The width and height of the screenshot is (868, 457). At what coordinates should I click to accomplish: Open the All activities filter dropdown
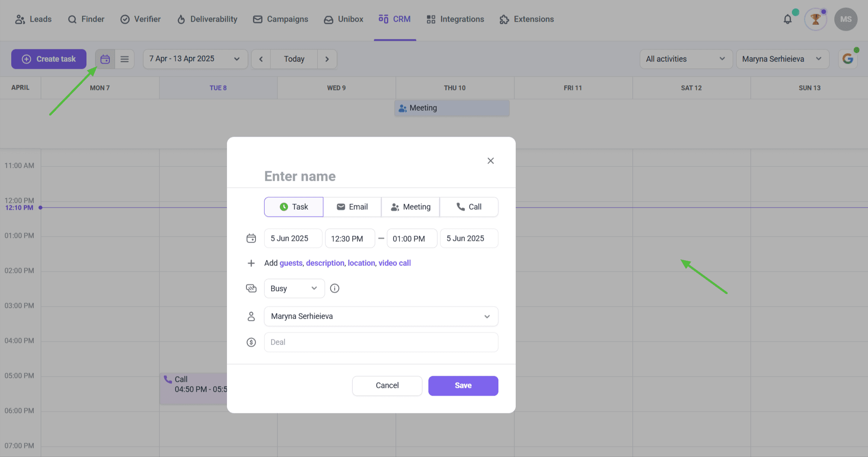(x=685, y=59)
